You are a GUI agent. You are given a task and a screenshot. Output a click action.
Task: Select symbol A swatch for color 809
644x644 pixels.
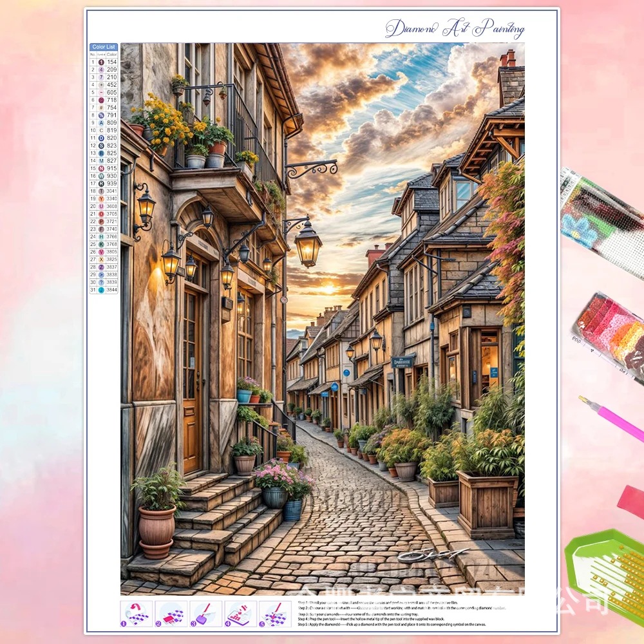click(101, 123)
